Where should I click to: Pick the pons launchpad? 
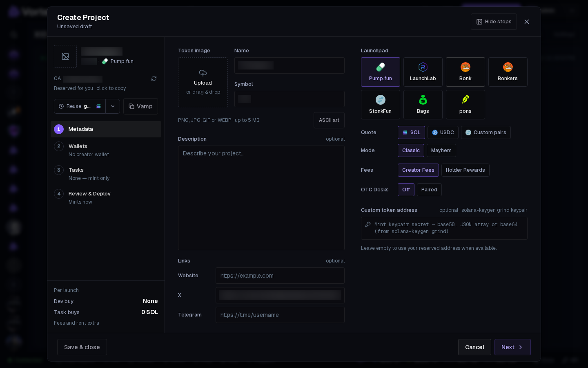click(x=465, y=105)
